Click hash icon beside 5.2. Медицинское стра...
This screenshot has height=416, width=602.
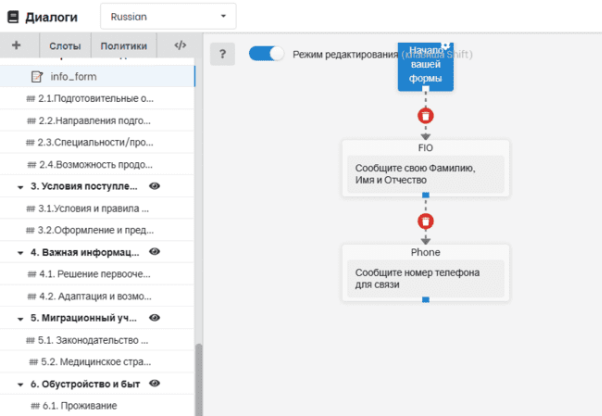34,362
